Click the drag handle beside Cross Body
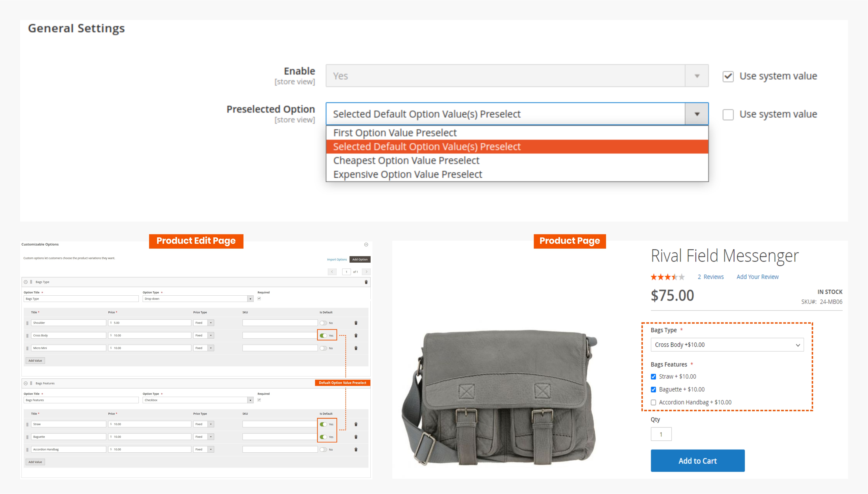 tap(27, 335)
